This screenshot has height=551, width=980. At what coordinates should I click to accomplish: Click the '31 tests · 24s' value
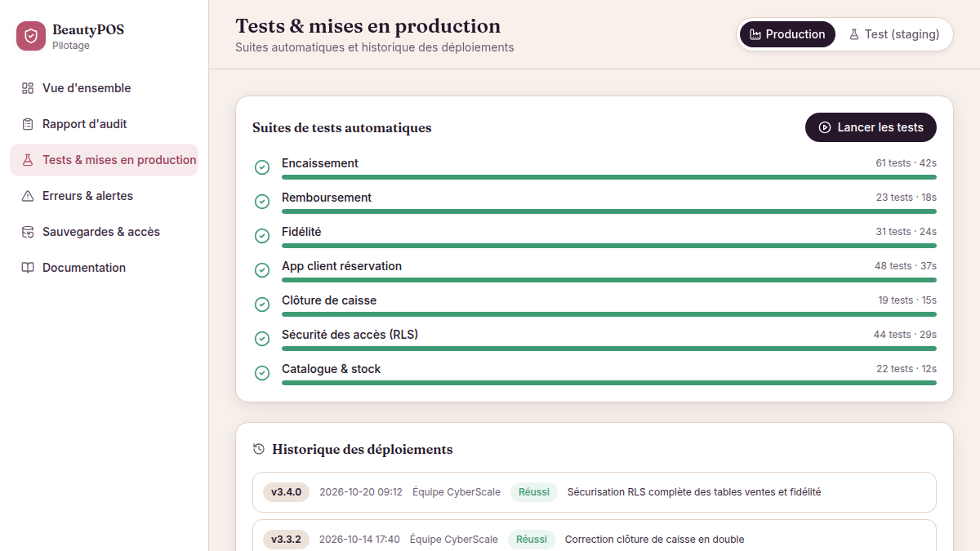(906, 232)
